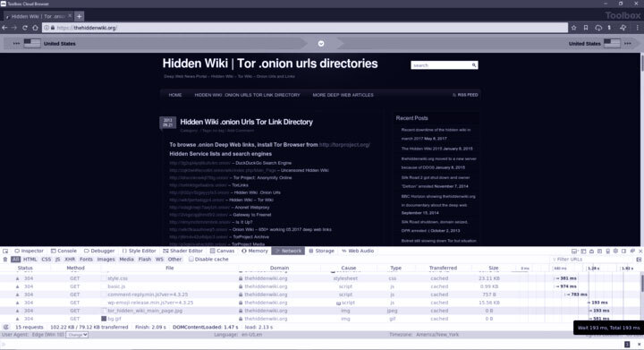Filter requests by Fonts
Screen dimensions: 644x350
click(x=86, y=260)
